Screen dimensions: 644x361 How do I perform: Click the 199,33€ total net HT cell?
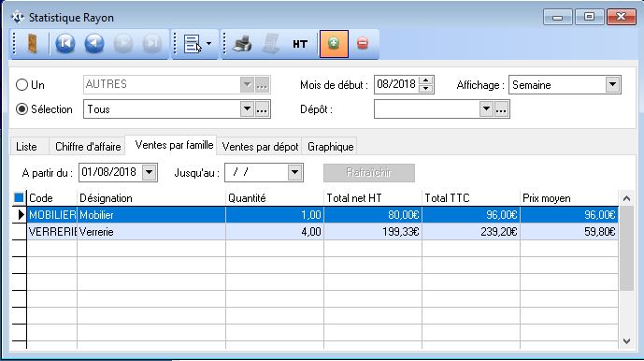point(373,232)
